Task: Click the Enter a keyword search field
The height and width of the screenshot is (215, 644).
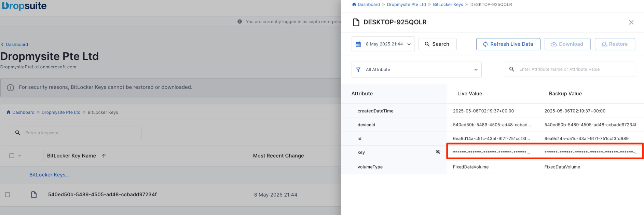Action: (76, 133)
